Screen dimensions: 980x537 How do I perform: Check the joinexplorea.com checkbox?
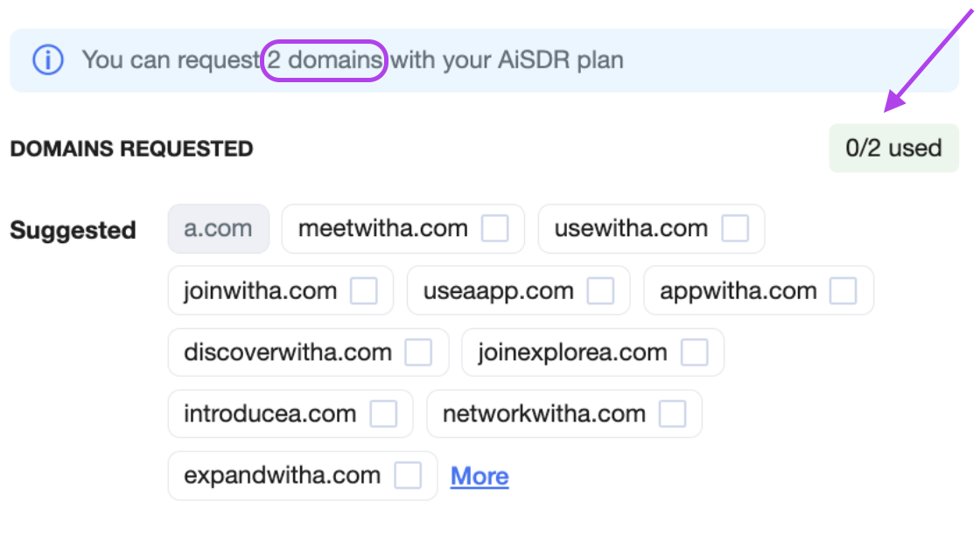point(695,352)
